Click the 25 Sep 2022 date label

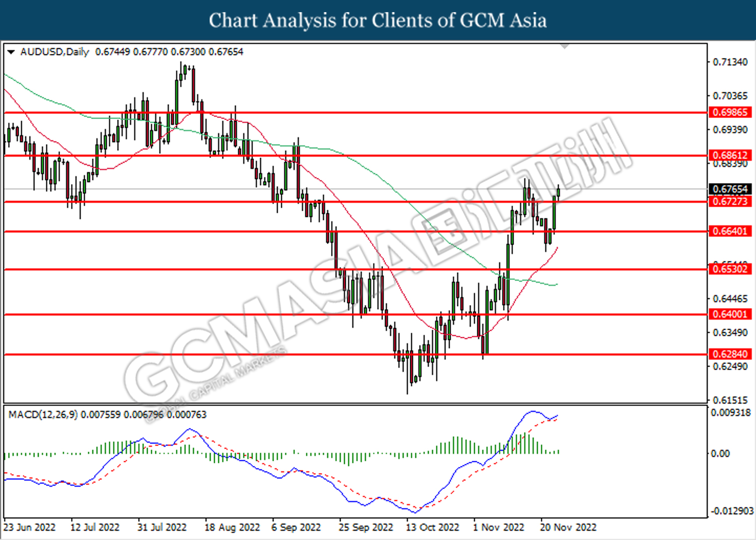point(366,527)
